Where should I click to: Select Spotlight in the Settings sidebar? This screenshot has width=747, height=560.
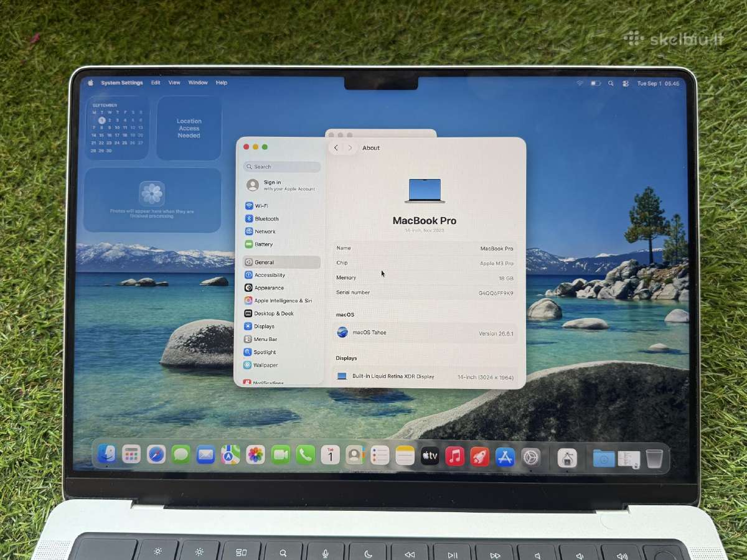click(x=282, y=352)
